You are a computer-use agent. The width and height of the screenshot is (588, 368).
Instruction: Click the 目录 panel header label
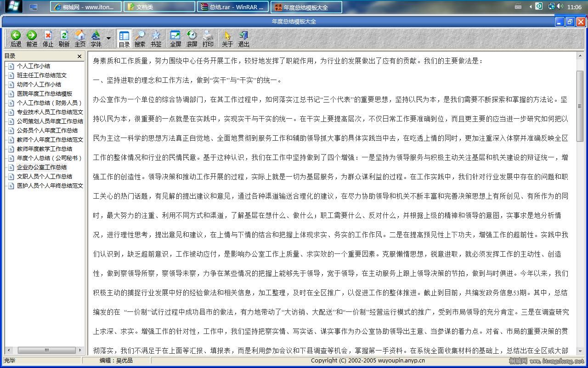click(10, 56)
